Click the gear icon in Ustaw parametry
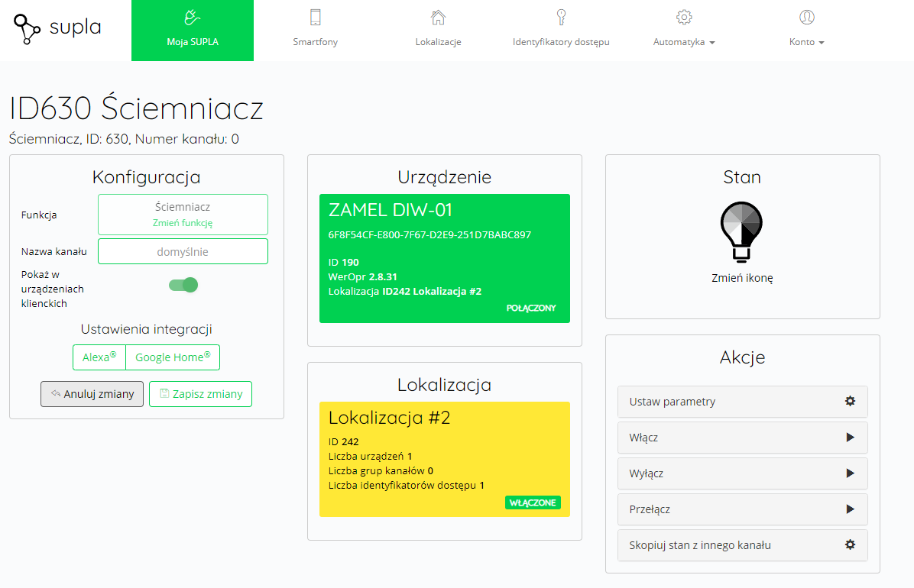 pyautogui.click(x=850, y=401)
